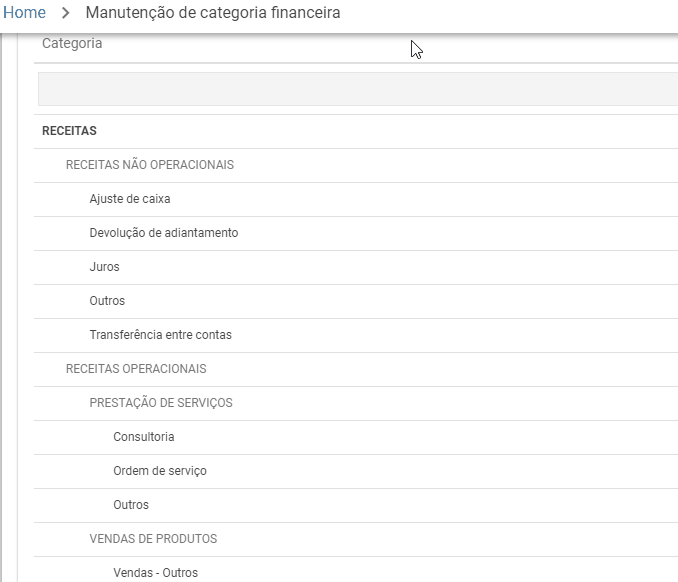Select the Juros category row
The width and height of the screenshot is (678, 582).
tap(356, 267)
